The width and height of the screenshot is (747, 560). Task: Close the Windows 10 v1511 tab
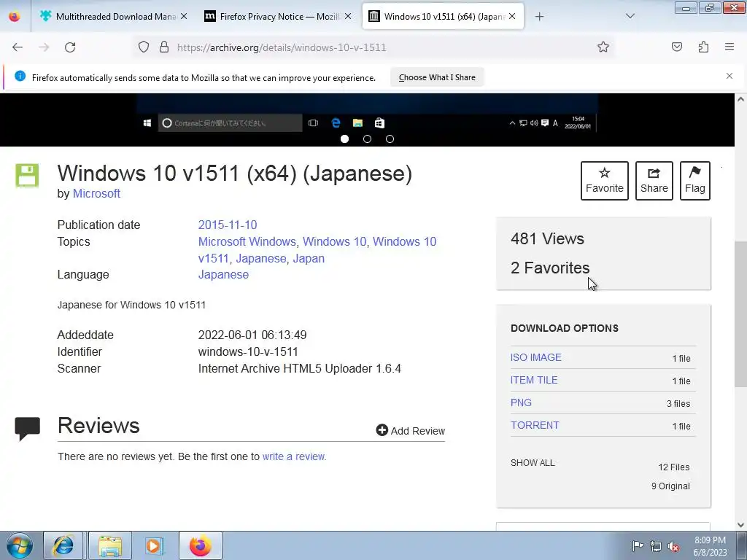pyautogui.click(x=512, y=16)
